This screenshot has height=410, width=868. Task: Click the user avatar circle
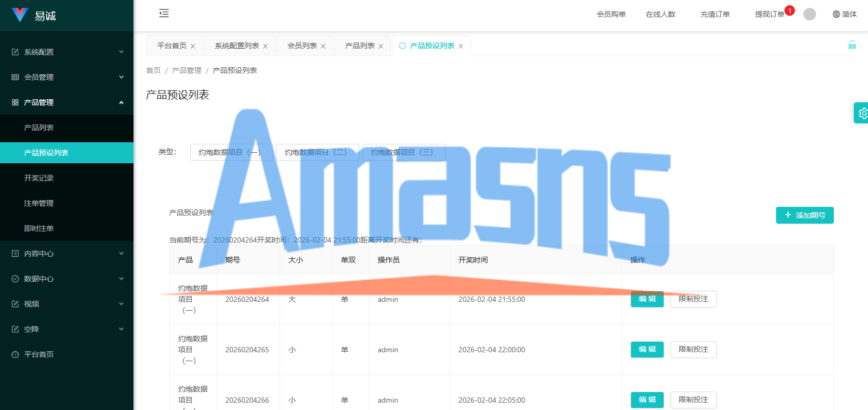pos(810,14)
